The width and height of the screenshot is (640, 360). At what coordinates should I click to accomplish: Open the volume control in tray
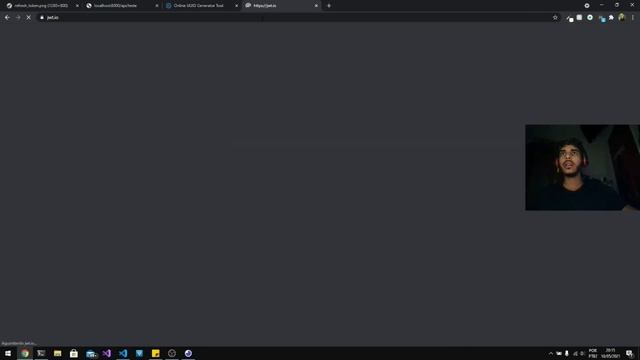[x=582, y=353]
